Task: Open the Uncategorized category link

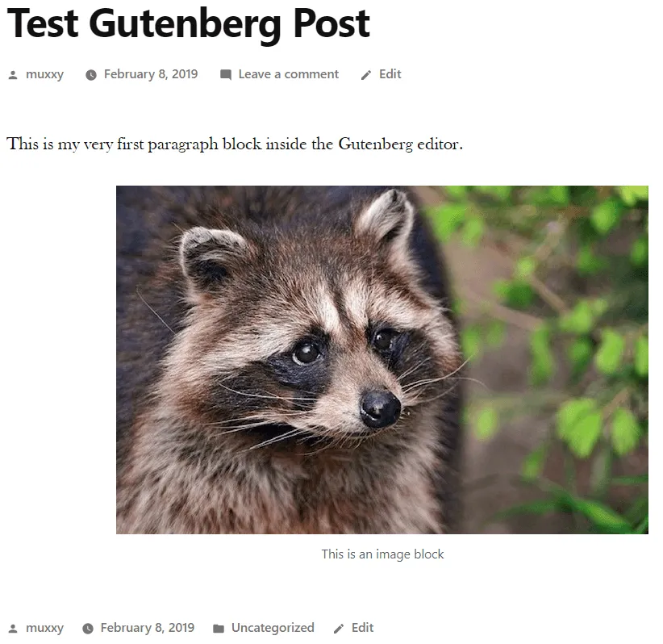Action: coord(273,628)
